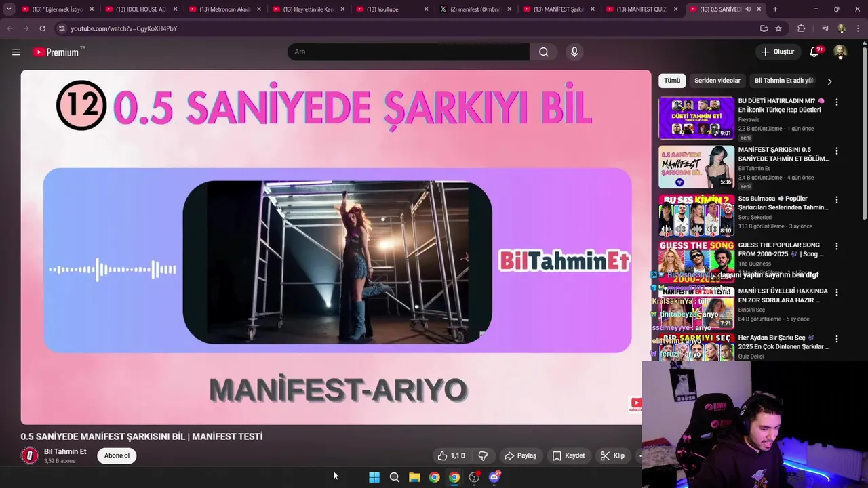Open media controls icon in Chrome toolbar
Image resolution: width=868 pixels, height=488 pixels.
825,28
